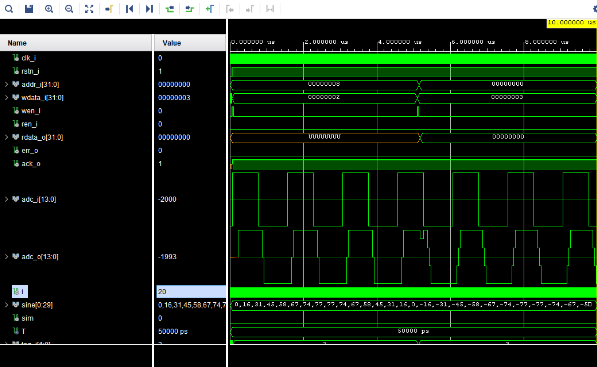Zoom out of the waveform
The height and width of the screenshot is (367, 597).
(x=69, y=9)
